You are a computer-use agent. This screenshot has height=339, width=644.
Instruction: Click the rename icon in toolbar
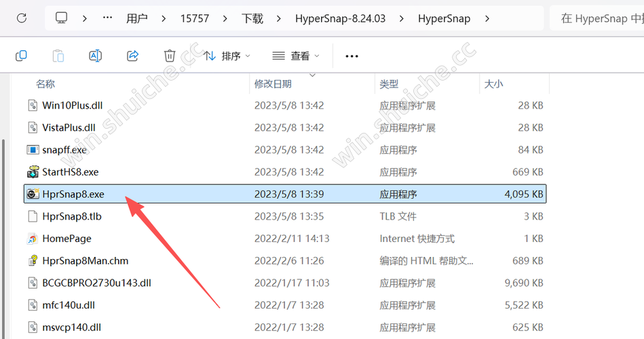point(96,56)
